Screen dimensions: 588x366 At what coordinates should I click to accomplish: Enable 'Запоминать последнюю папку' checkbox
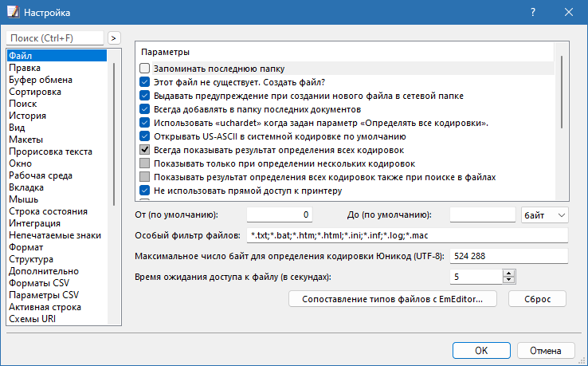(x=145, y=69)
